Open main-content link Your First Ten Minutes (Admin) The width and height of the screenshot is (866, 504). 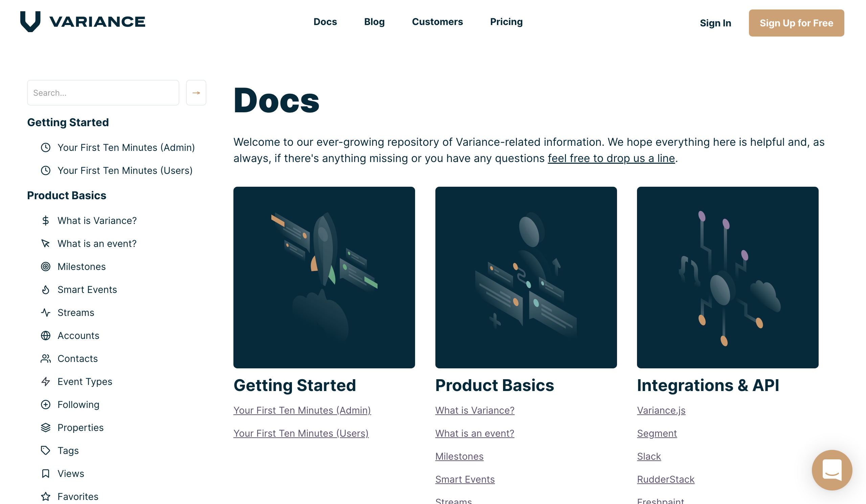(302, 410)
